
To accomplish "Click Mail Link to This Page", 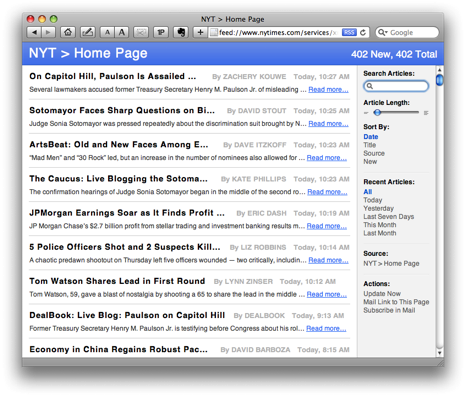I will [396, 302].
